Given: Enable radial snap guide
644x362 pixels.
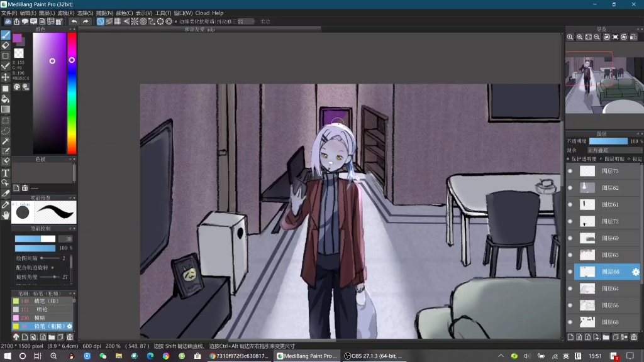Looking at the screenshot, I should coord(135,21).
